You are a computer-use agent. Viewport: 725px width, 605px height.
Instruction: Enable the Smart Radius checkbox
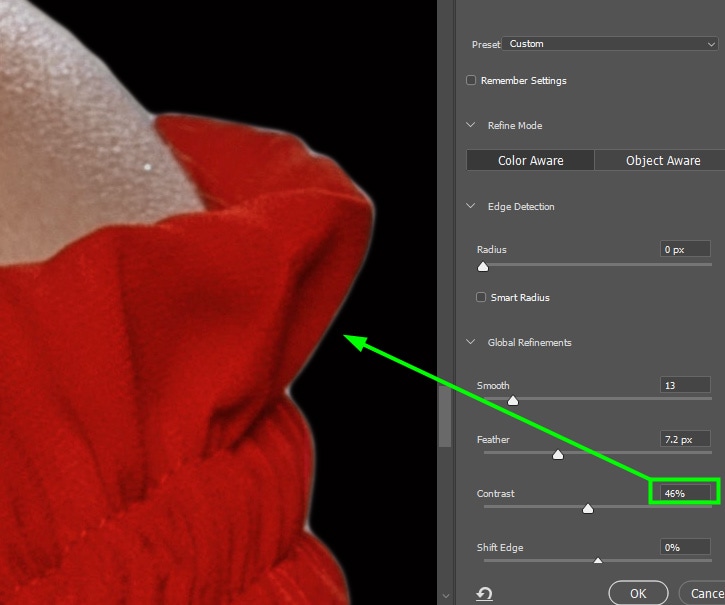tap(481, 297)
